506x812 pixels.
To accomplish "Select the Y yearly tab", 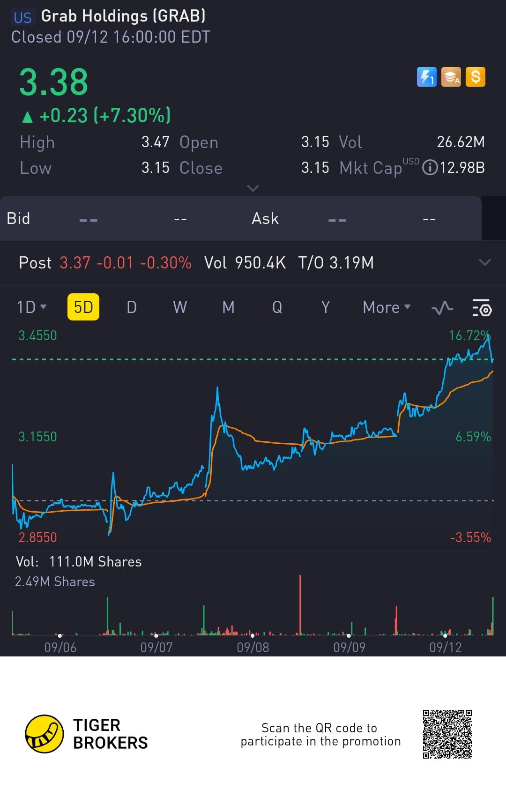I will point(326,307).
